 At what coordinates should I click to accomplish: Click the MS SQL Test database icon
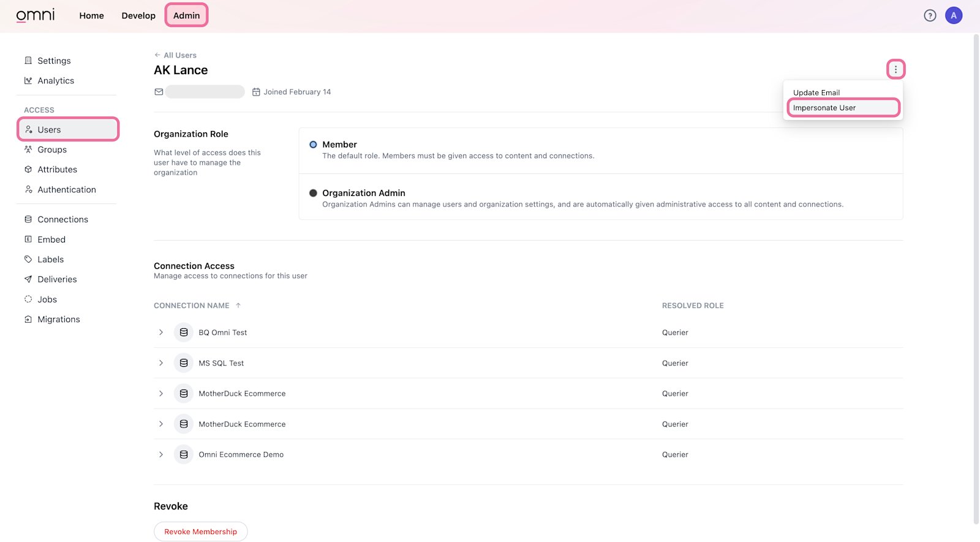pos(184,363)
